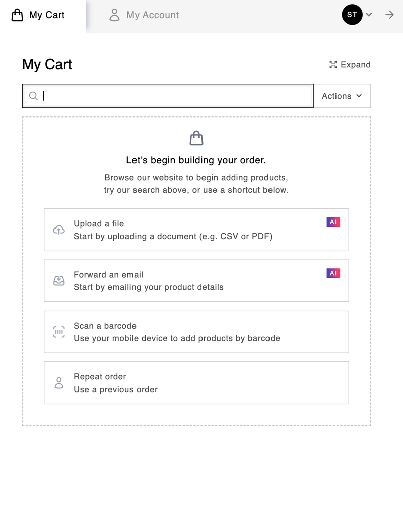Focus the cart search input field
403x532 pixels.
coord(176,96)
